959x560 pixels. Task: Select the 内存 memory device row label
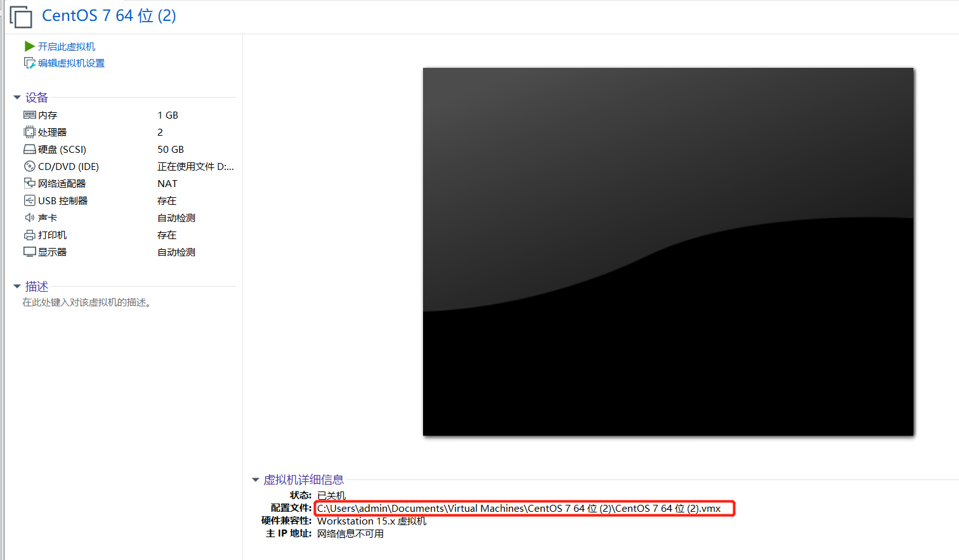pyautogui.click(x=48, y=115)
